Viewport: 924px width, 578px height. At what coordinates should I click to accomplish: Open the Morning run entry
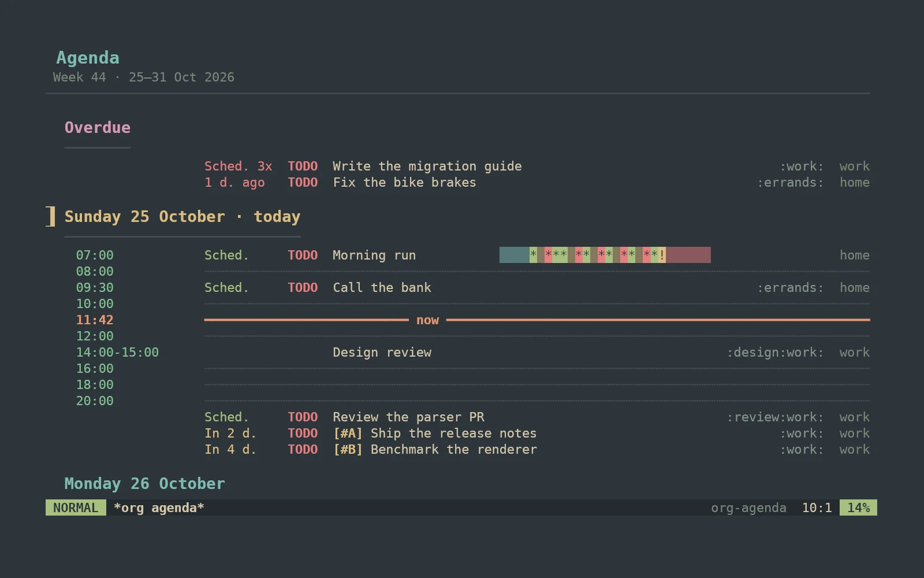(374, 255)
